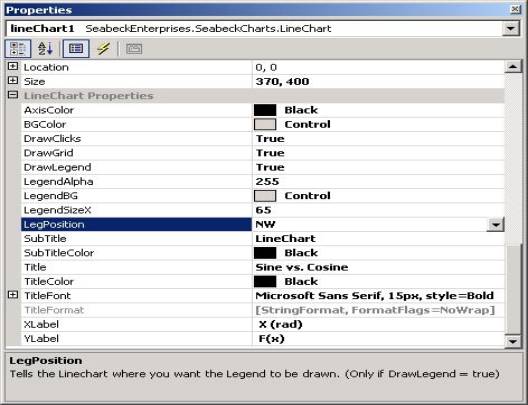Click AxisColor black swatch
This screenshot has height=405, width=528.
click(265, 110)
